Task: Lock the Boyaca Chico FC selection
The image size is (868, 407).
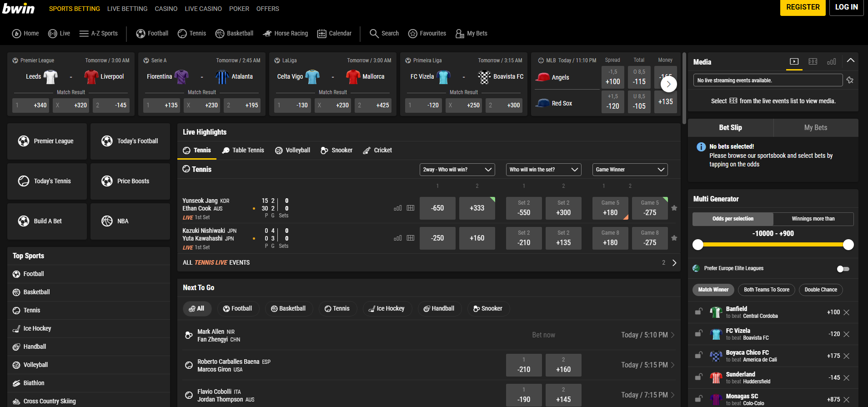Action: point(698,355)
